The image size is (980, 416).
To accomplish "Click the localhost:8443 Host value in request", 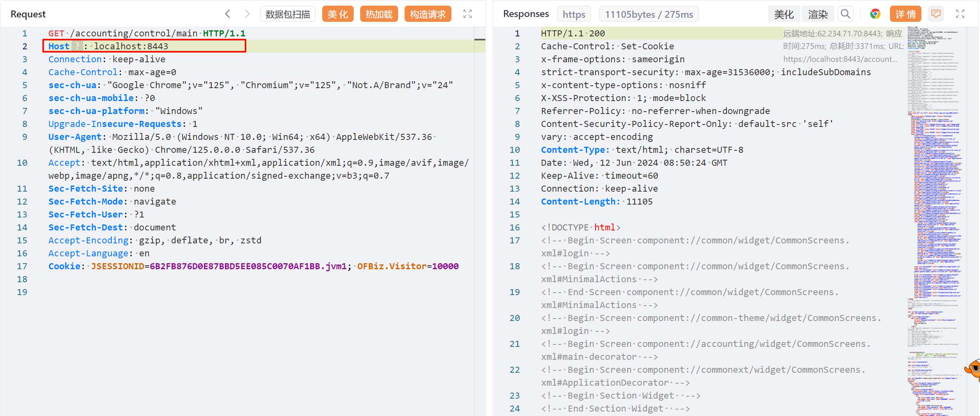I will [x=131, y=46].
